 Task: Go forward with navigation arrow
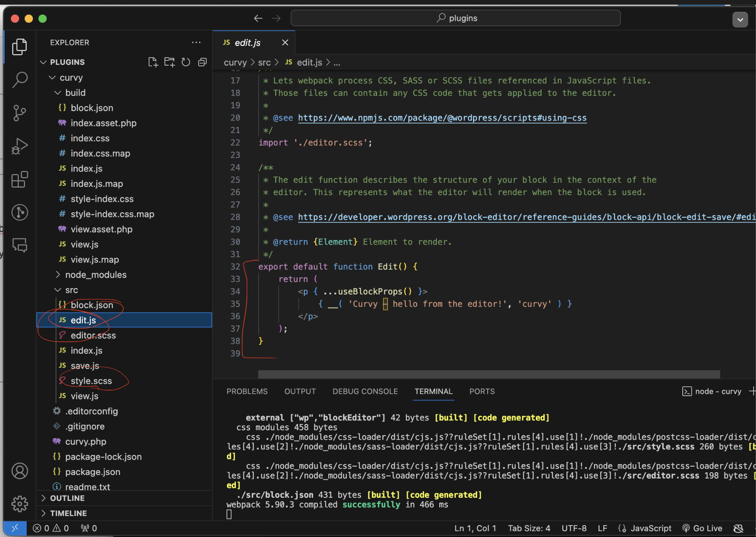pos(276,18)
